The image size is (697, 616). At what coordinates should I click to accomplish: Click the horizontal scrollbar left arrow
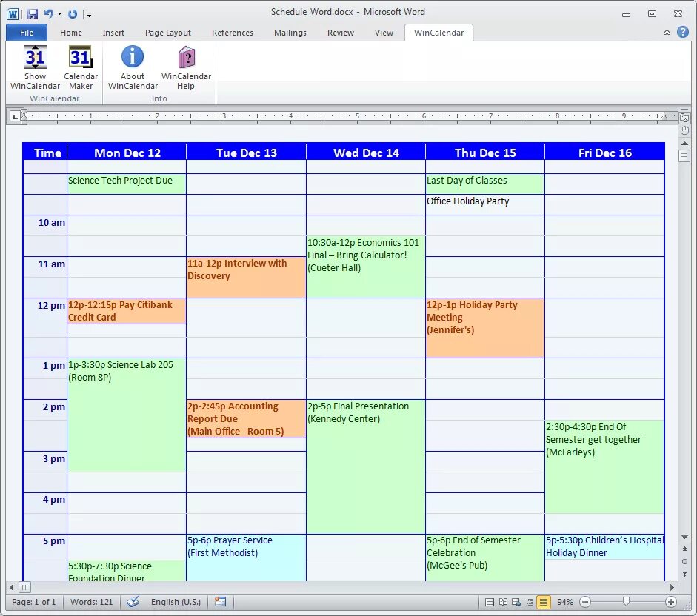click(x=12, y=588)
